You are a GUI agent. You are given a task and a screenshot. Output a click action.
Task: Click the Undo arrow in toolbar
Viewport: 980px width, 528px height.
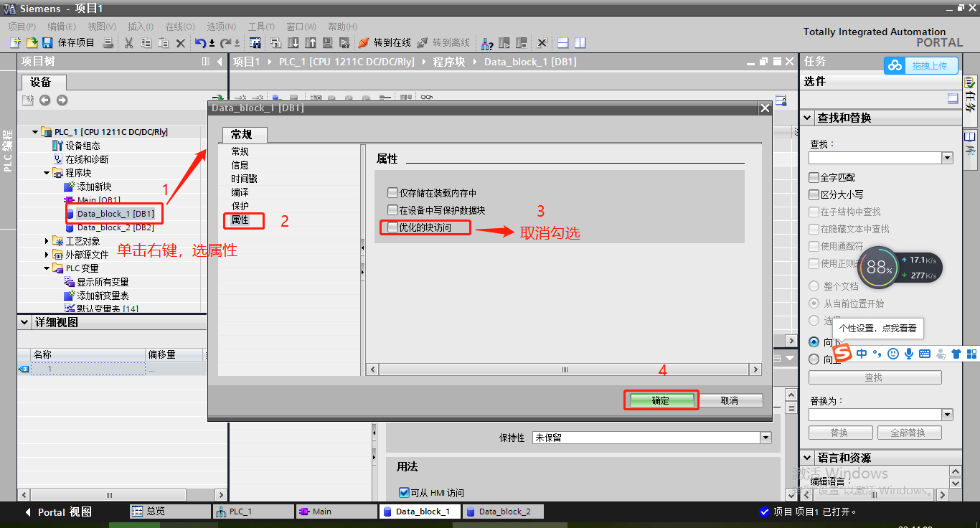coord(200,43)
